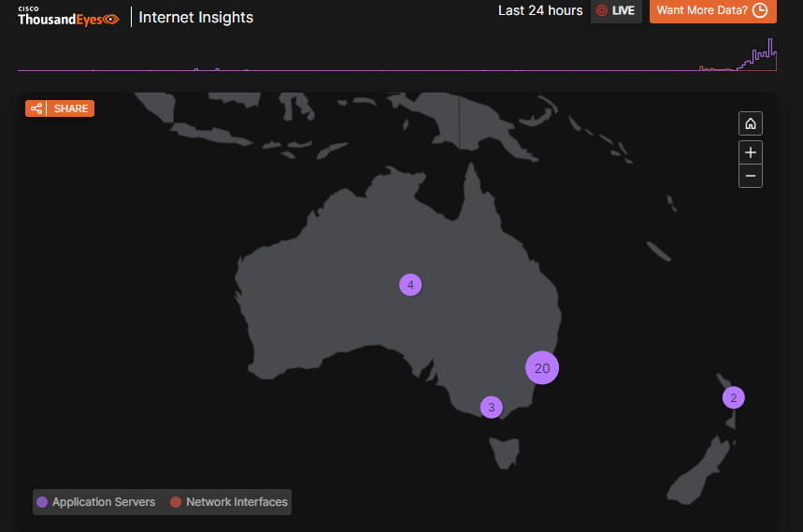Zoom in with the plus button
This screenshot has width=803, height=532.
coord(750,152)
